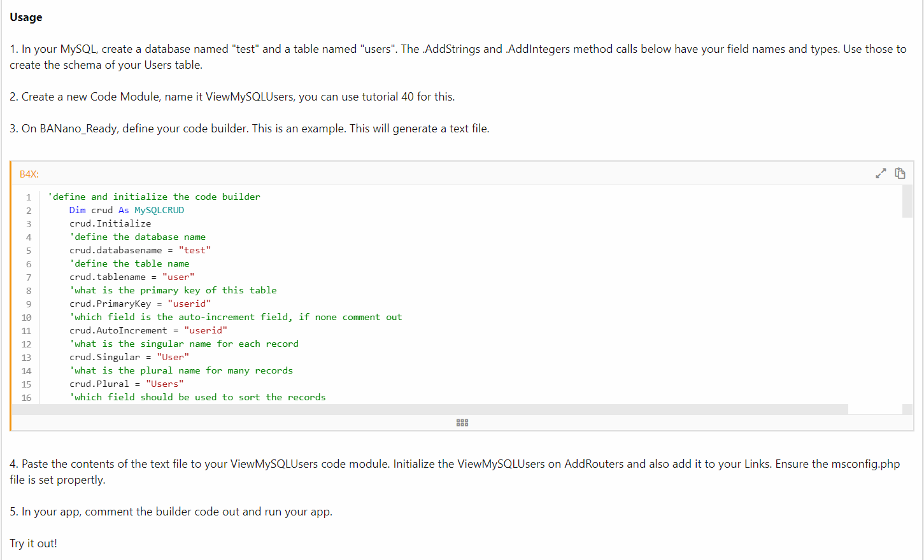The height and width of the screenshot is (560, 924).
Task: Click the "test" string on the databasename line
Action: click(x=194, y=250)
